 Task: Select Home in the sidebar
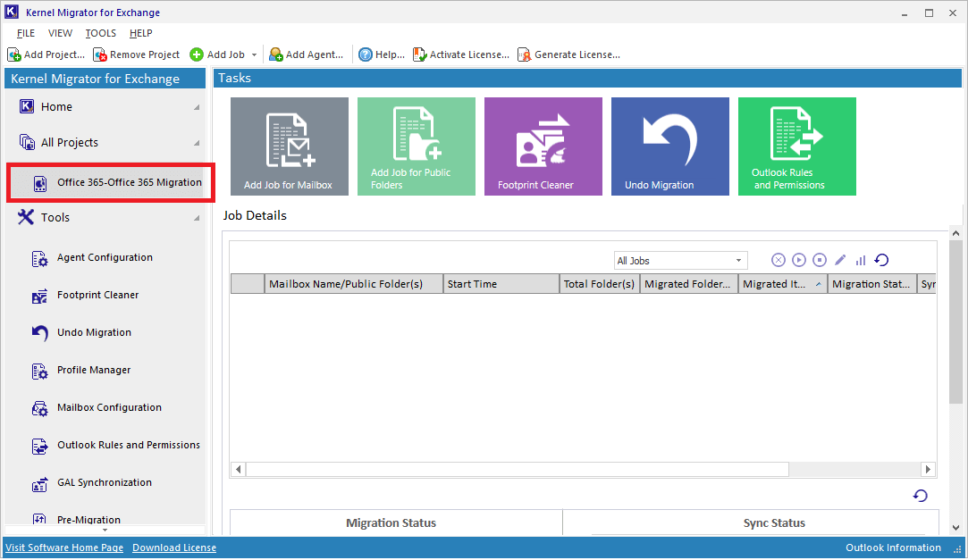tap(56, 106)
